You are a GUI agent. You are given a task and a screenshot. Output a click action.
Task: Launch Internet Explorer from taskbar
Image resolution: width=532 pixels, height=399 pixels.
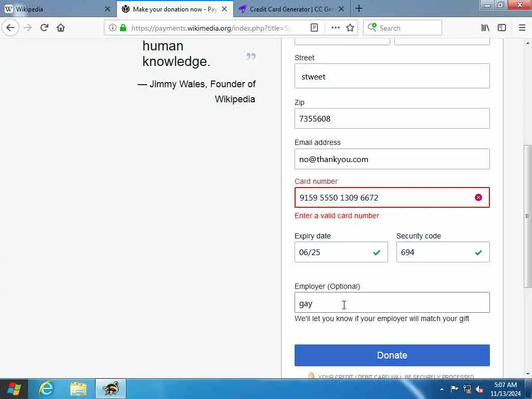46,389
